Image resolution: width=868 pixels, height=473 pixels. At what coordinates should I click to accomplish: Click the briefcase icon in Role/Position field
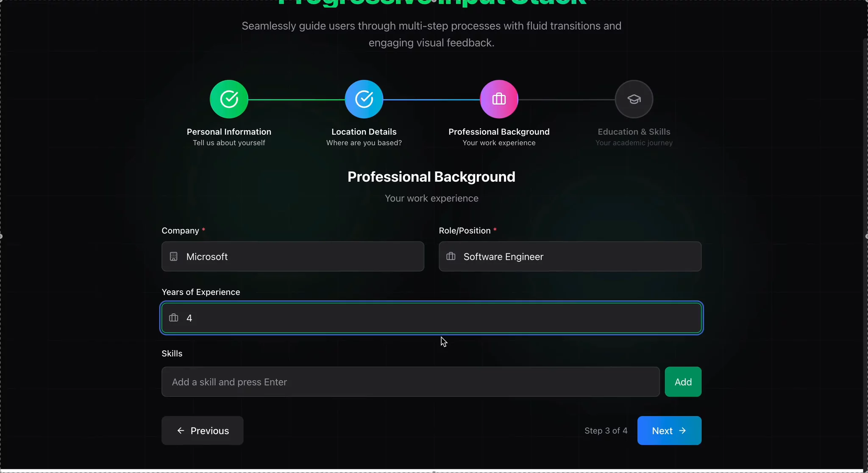pos(451,256)
